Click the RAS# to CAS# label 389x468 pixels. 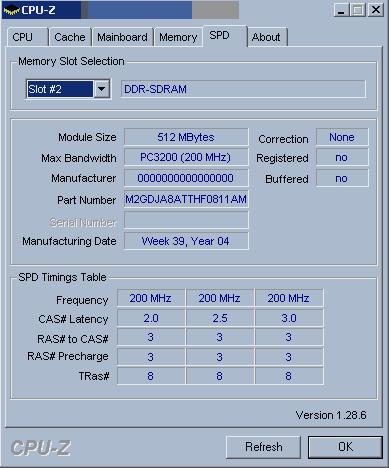(73, 339)
